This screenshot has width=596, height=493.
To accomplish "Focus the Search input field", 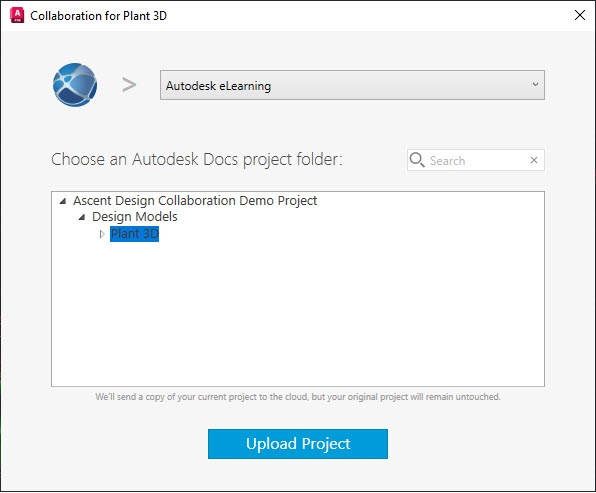I will coord(477,160).
